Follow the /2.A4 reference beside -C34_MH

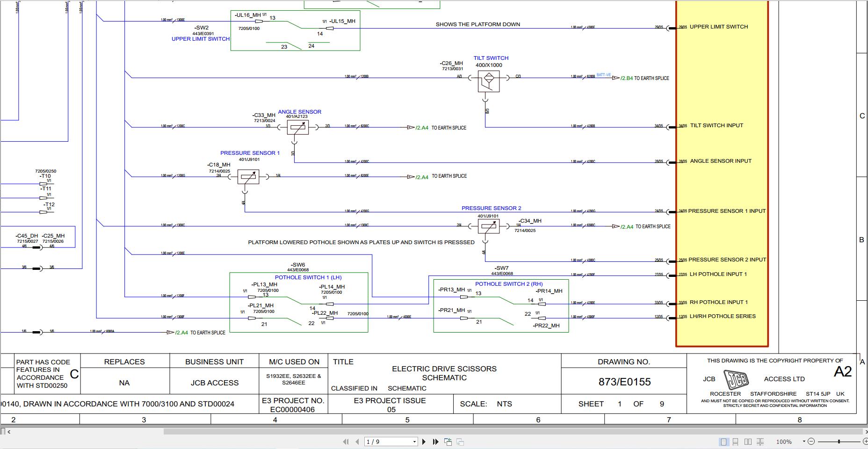(x=626, y=227)
